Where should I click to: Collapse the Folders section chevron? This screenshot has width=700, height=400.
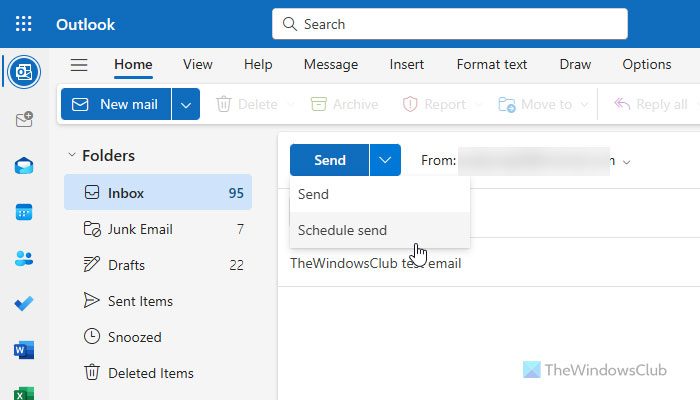tap(71, 155)
